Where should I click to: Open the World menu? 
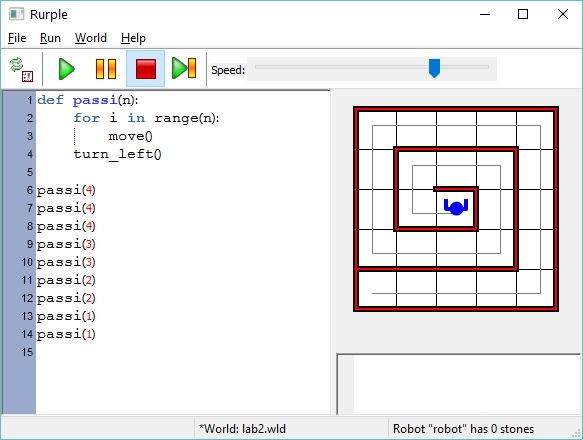click(x=91, y=38)
